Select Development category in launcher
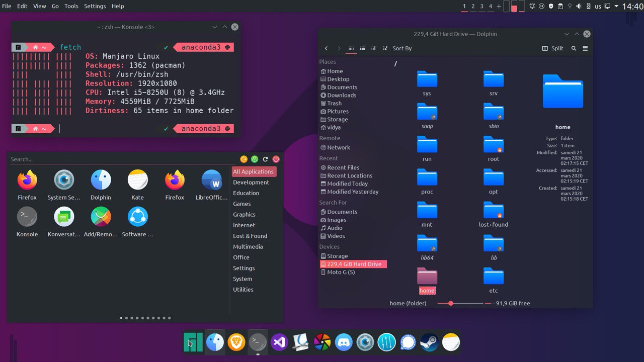Screen dimensions: 644x362 coord(251,183)
